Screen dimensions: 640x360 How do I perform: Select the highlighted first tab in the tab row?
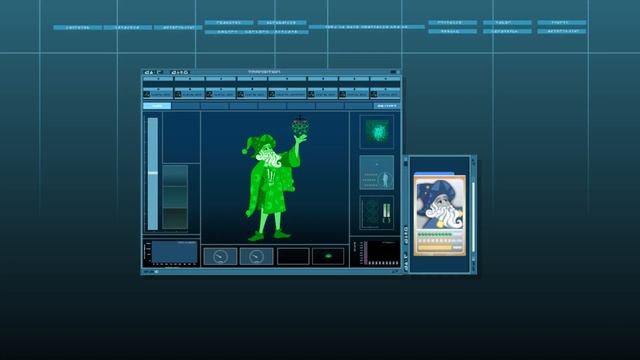[157, 106]
